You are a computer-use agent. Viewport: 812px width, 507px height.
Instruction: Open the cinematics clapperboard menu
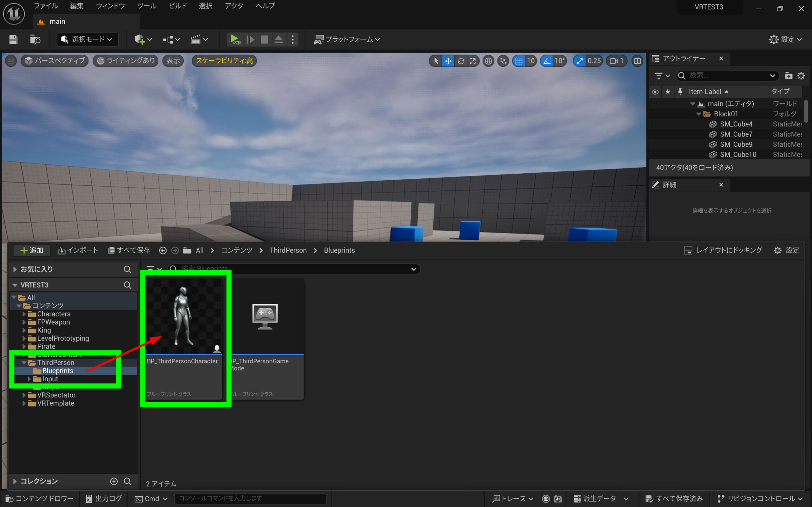tap(199, 40)
